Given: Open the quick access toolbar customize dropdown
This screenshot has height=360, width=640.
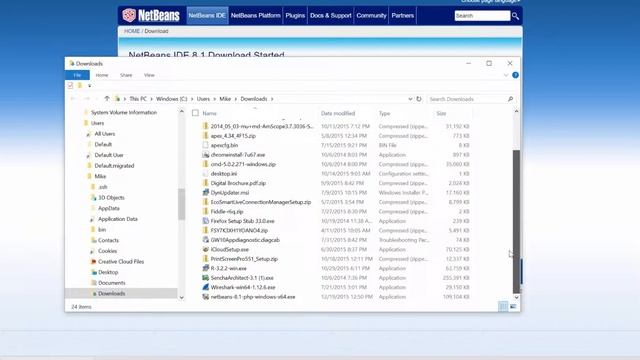Looking at the screenshot, I should point(89,86).
